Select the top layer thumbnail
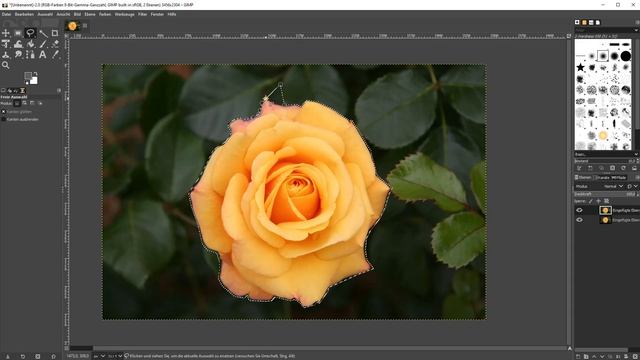The height and width of the screenshot is (360, 640). coord(606,210)
